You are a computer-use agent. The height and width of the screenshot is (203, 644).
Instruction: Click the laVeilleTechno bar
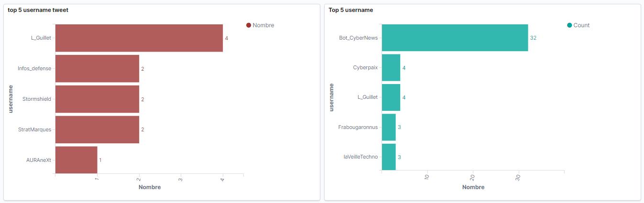pyautogui.click(x=389, y=157)
